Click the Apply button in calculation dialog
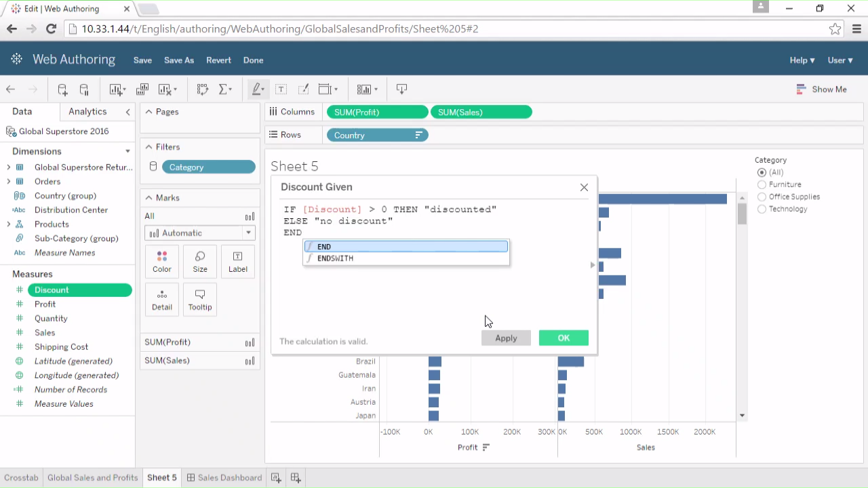 tap(506, 338)
